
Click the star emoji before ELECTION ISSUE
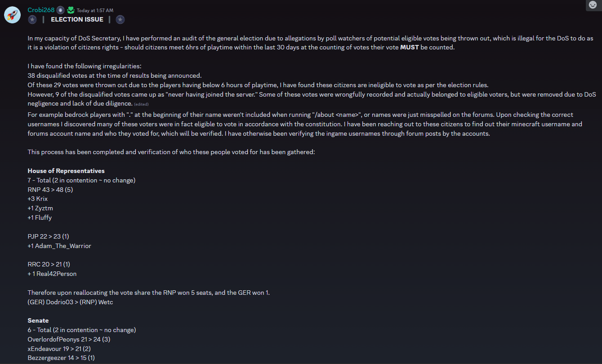(32, 19)
